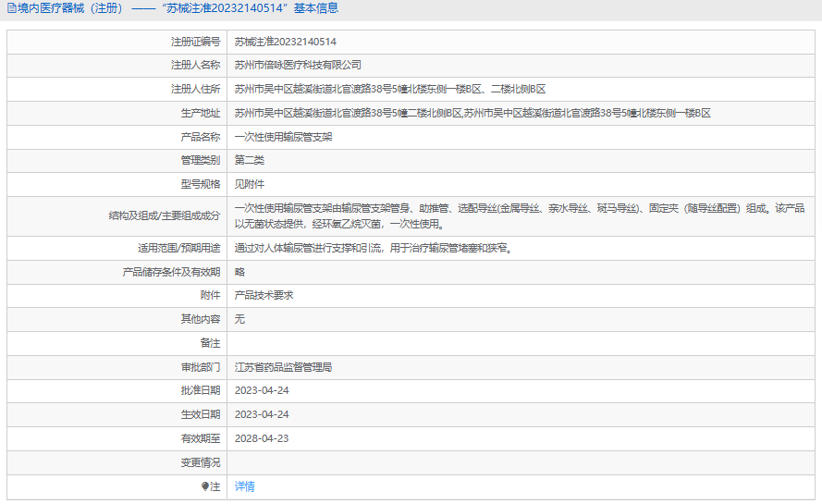
Task: Click the bulb icon beside 注
Action: point(205,486)
